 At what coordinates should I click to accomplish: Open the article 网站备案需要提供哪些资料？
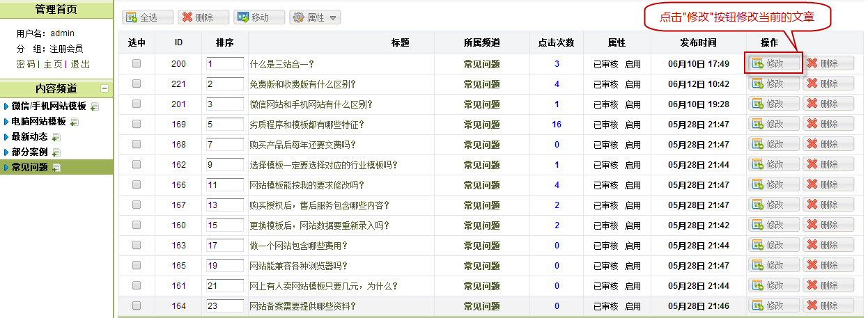[302, 306]
